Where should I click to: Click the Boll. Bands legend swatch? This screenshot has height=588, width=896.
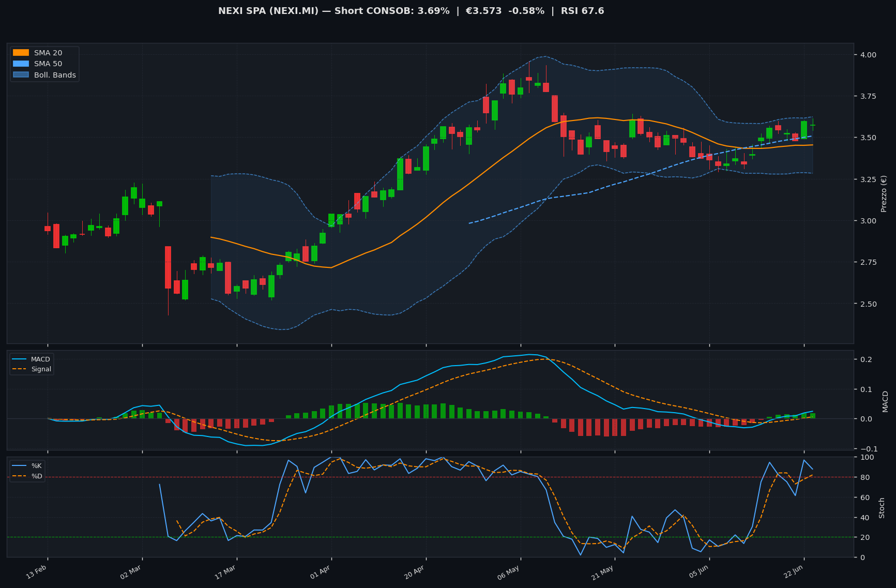[x=21, y=75]
